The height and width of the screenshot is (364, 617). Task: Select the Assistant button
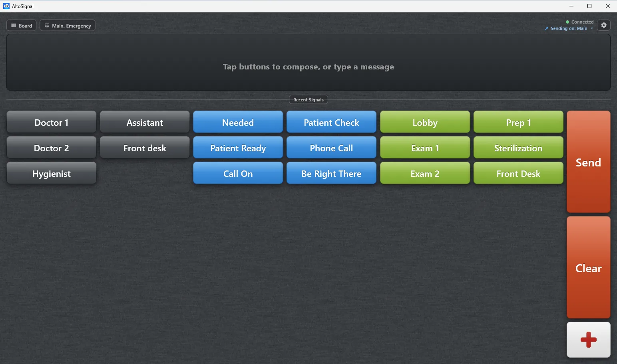click(x=145, y=122)
